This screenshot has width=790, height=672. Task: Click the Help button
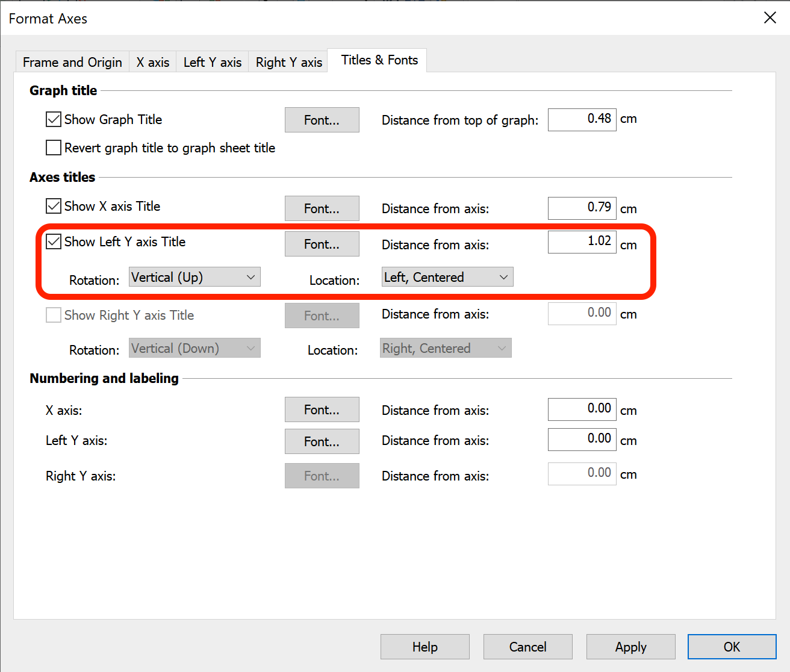point(425,647)
